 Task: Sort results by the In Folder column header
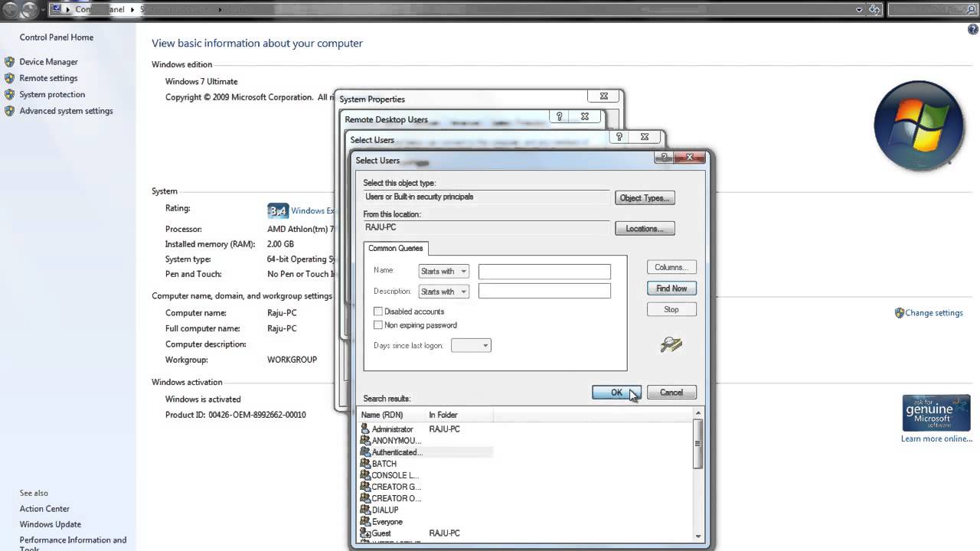tap(459, 415)
